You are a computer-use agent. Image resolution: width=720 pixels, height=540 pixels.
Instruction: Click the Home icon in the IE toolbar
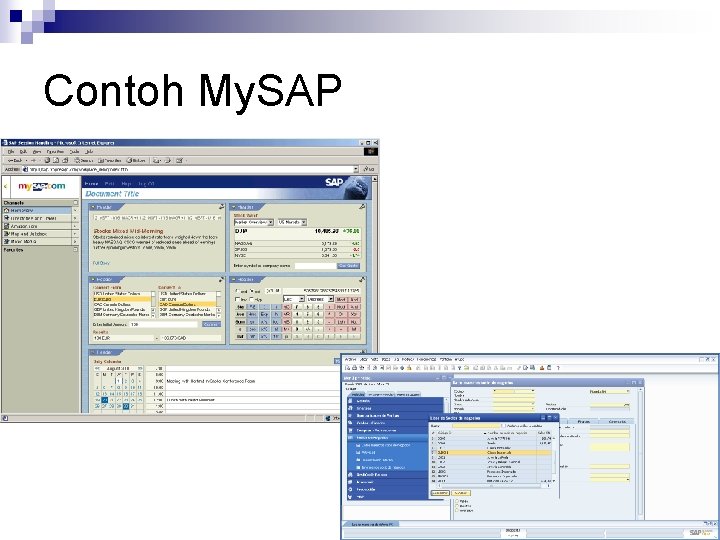pos(65,160)
